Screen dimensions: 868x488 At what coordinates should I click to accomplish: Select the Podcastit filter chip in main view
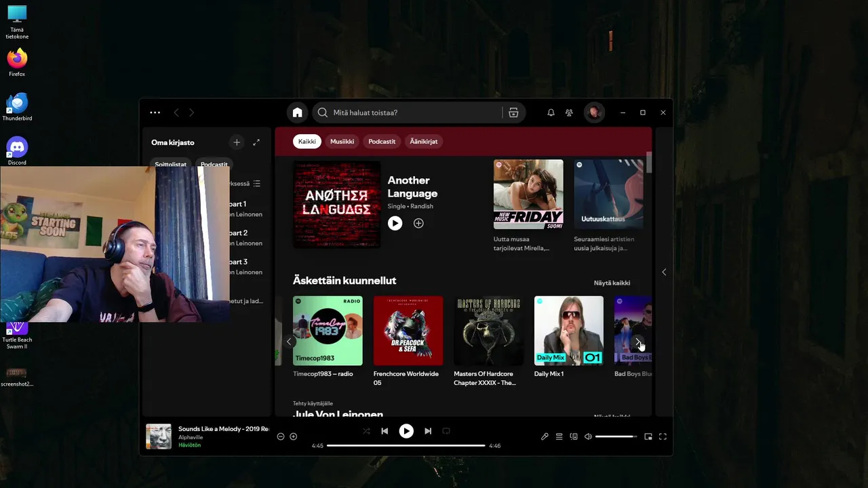tap(382, 142)
